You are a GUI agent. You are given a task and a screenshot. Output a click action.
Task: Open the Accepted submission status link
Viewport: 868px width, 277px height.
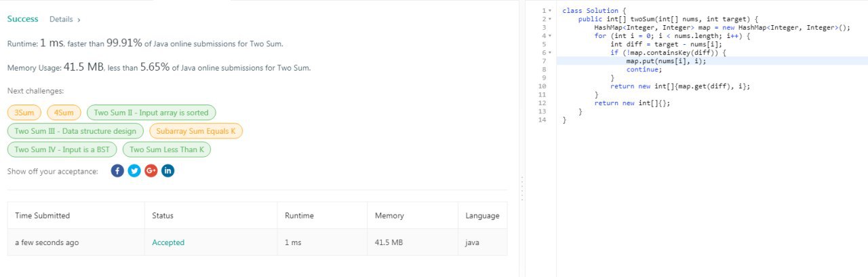point(168,242)
